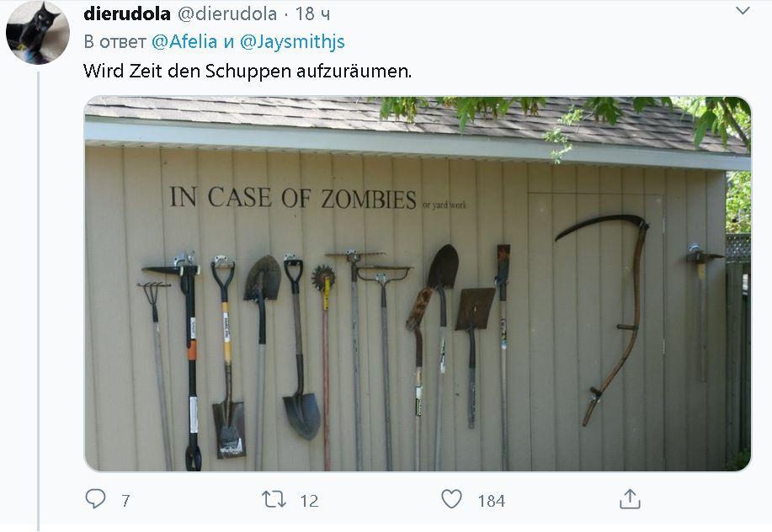Click the dierudola display name
Image resolution: width=772 pixels, height=532 pixels.
tap(127, 13)
